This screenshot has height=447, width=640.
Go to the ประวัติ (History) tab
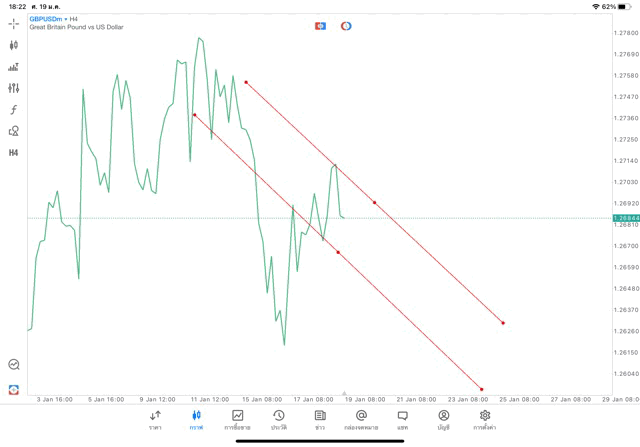point(278,419)
